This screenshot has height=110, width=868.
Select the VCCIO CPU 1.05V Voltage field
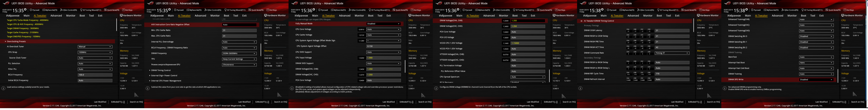point(528,43)
